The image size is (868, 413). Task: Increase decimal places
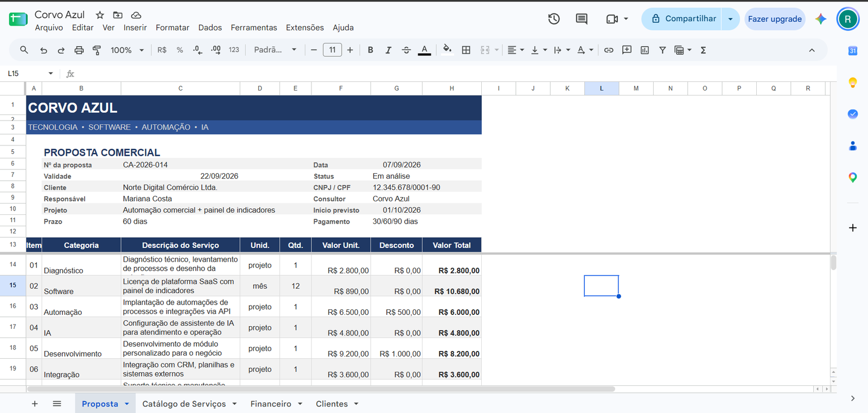[x=216, y=50]
